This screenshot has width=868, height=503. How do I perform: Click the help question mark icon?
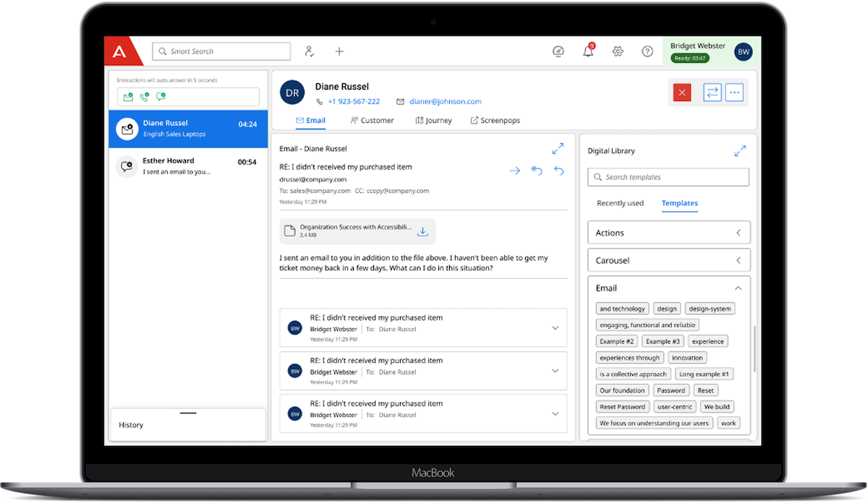(x=647, y=51)
